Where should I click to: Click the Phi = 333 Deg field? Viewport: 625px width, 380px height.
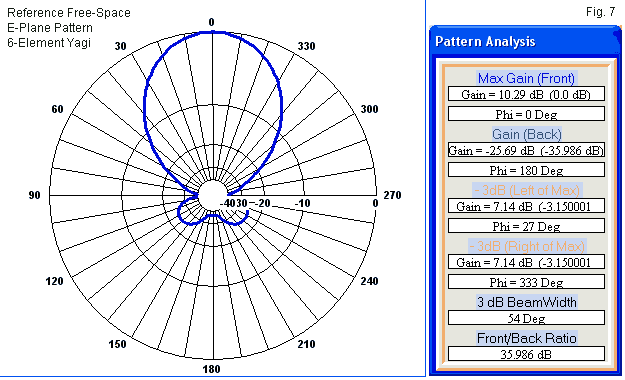(526, 282)
